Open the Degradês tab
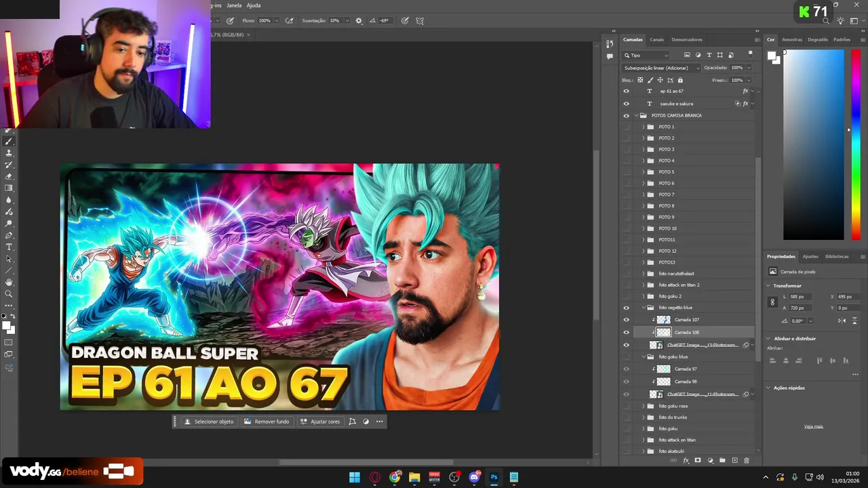The height and width of the screenshot is (488, 868). [x=818, y=39]
